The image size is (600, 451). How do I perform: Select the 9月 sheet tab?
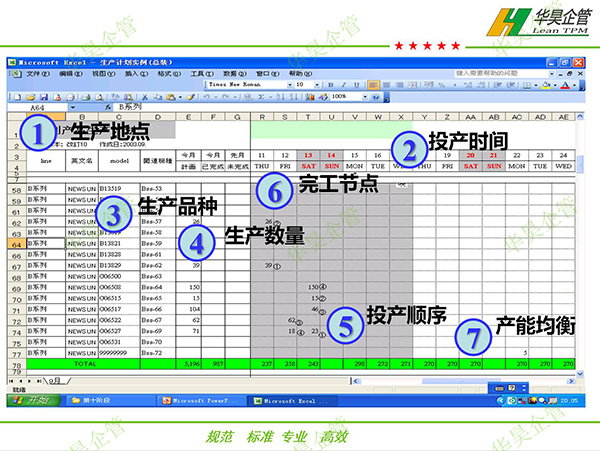point(58,380)
